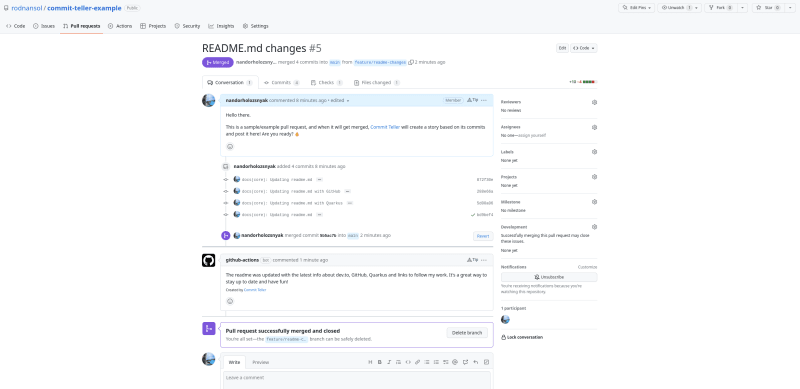This screenshot has width=800, height=389.
Task: Open the Commit Teller link in first comment
Action: tap(385, 127)
